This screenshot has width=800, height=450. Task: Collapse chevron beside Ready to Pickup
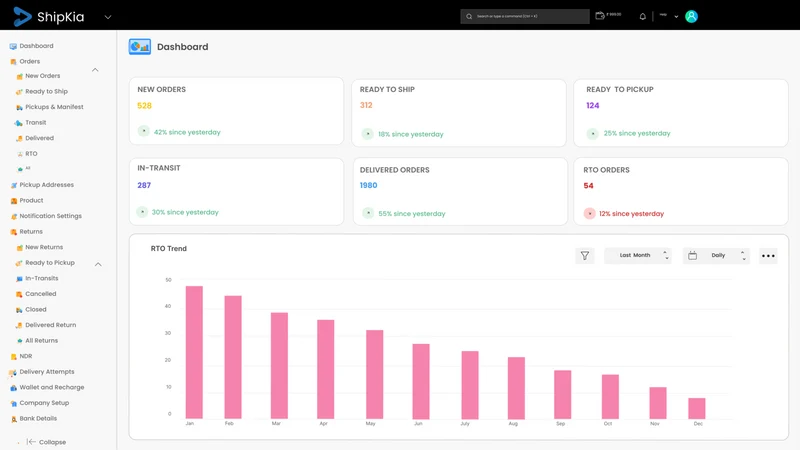tap(98, 264)
